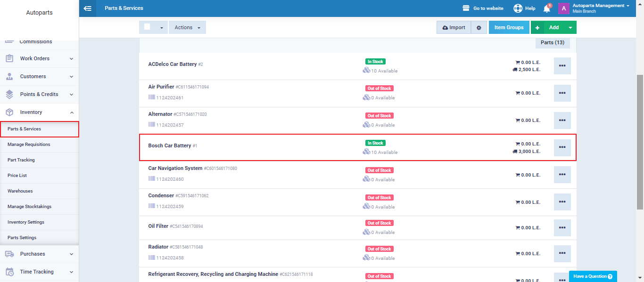
Task: Open the Refrigerant Recovery, Recycling and Charging Machine item
Action: click(x=213, y=274)
